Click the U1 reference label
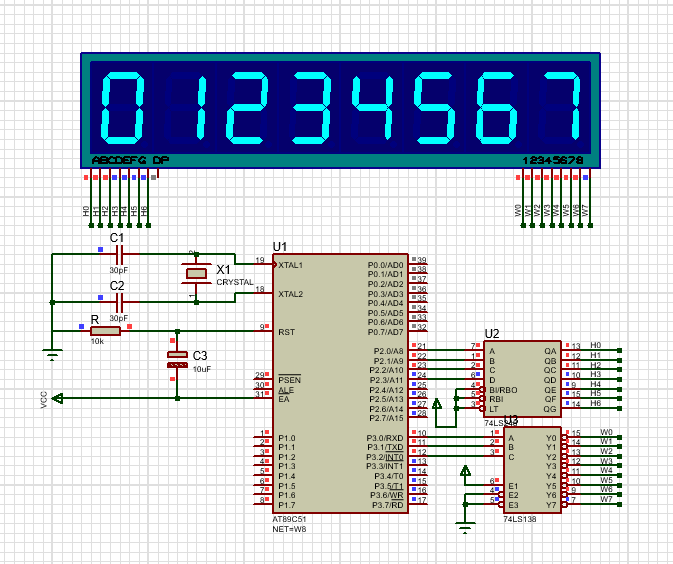Viewport: 673px width, 564px height. click(x=279, y=247)
